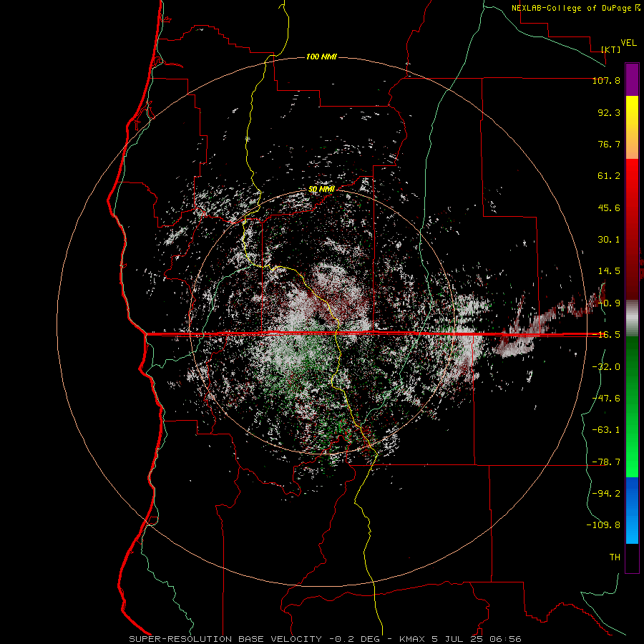This screenshot has width=644, height=644.
Task: Click the -94.2 legend value
Action: click(x=606, y=494)
